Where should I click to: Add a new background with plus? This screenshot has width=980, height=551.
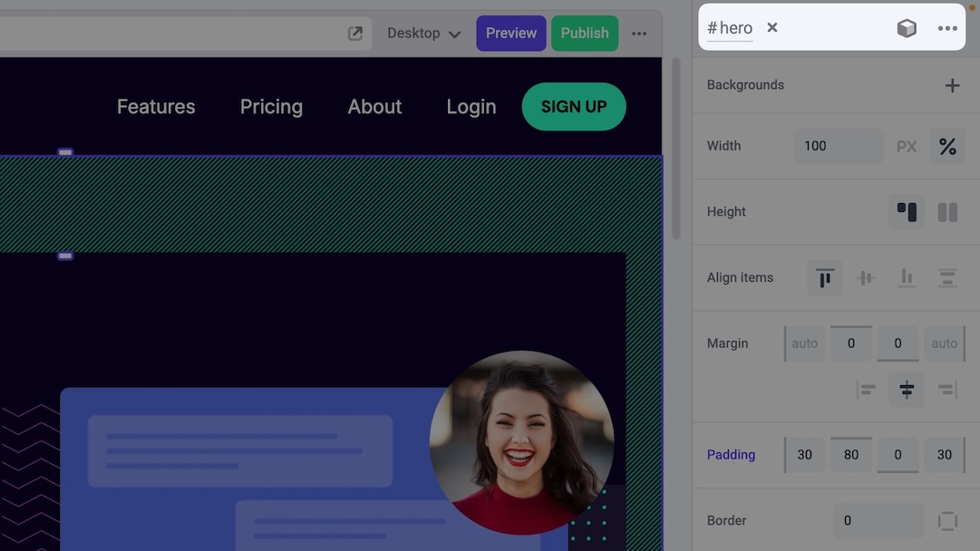coord(952,85)
